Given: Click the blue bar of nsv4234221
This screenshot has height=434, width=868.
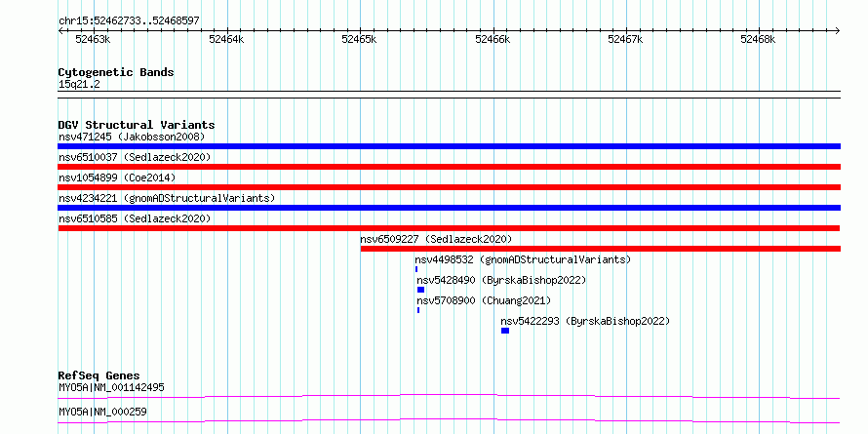Looking at the screenshot, I should point(449,208).
